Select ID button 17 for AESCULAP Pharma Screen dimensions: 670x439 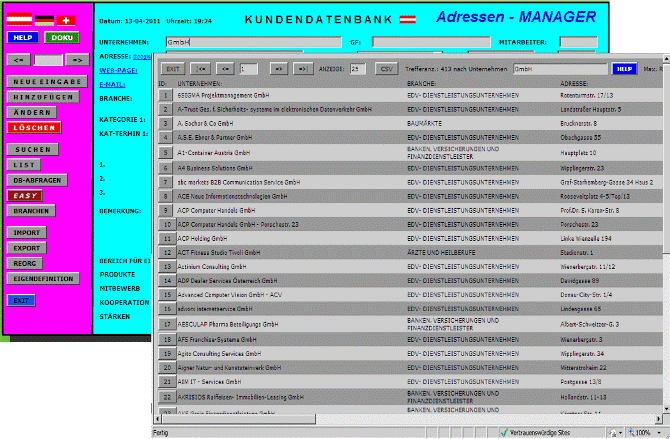pos(167,324)
